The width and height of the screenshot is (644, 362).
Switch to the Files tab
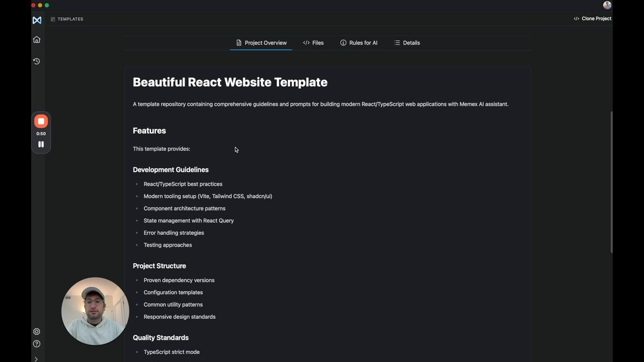point(313,43)
